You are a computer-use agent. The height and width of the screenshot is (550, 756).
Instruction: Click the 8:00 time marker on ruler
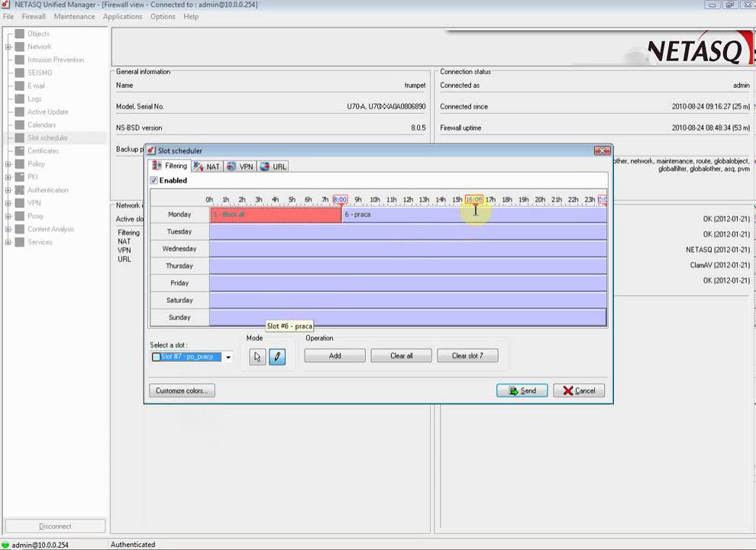pos(340,199)
